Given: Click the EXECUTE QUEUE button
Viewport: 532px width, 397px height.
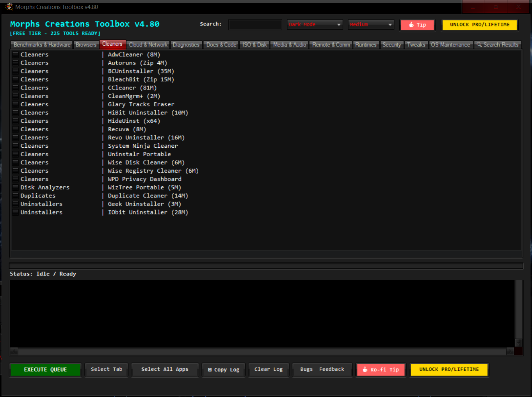Looking at the screenshot, I should [x=45, y=370].
